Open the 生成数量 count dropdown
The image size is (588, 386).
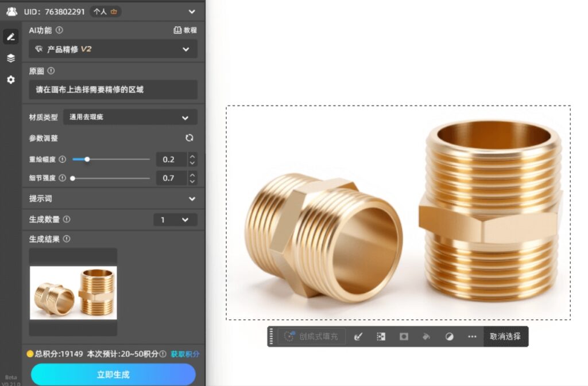(175, 220)
